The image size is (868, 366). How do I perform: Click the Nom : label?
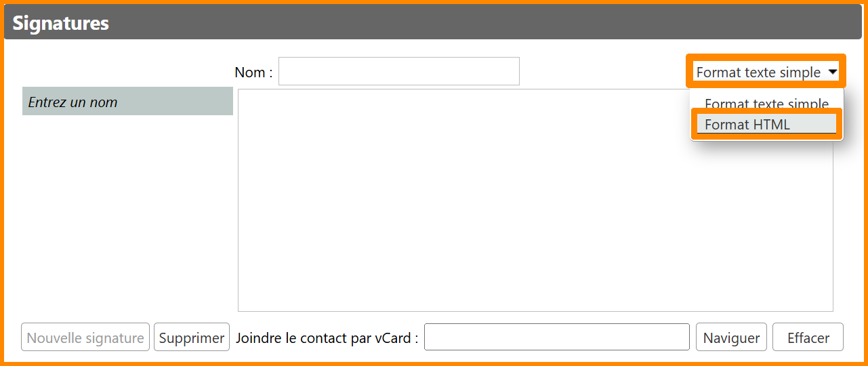click(253, 73)
